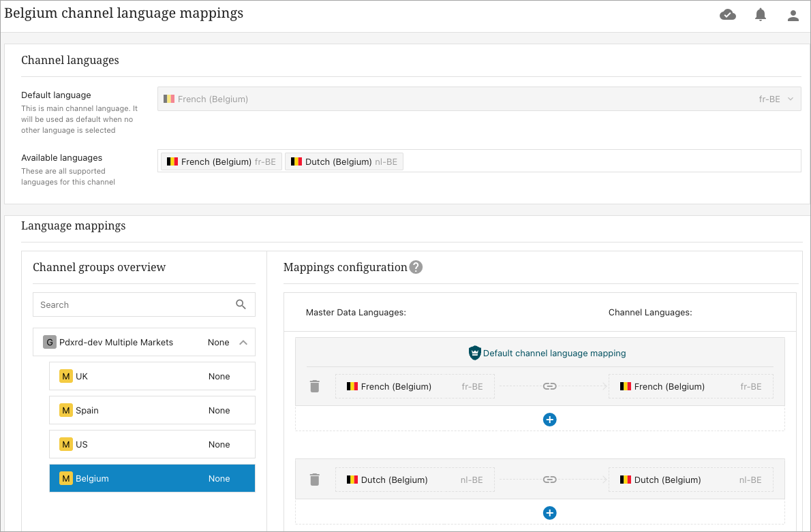
Task: Open the French master data language selector
Action: pyautogui.click(x=414, y=386)
